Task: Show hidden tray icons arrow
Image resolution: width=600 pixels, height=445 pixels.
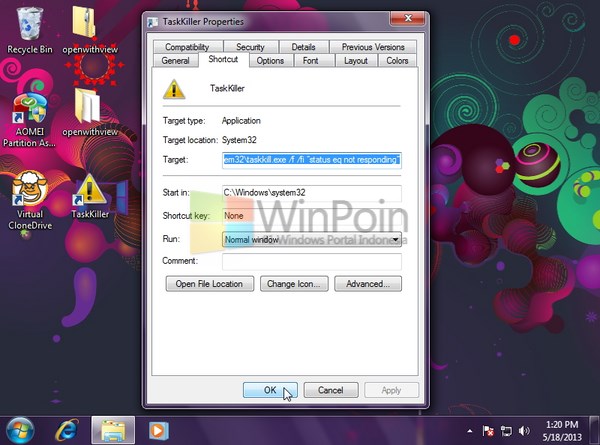Action: (x=470, y=431)
